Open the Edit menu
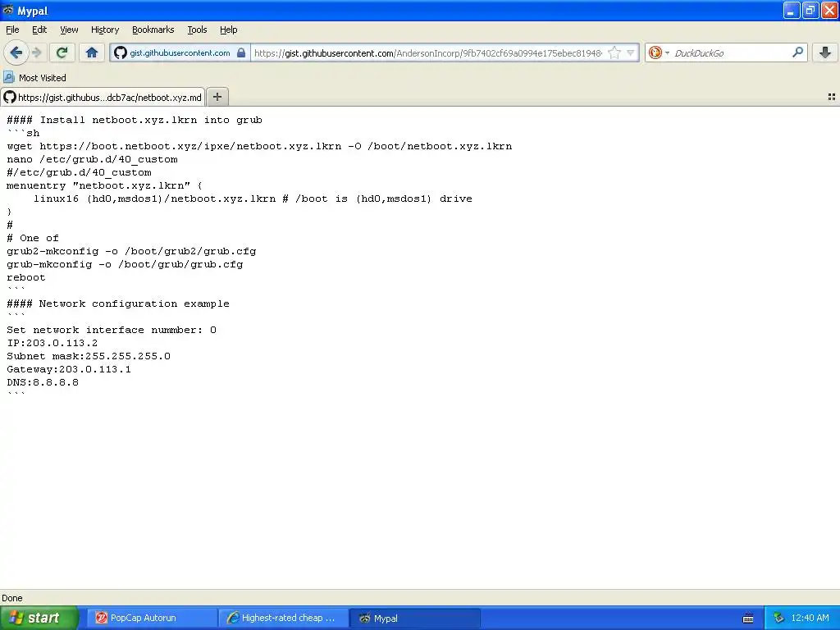Image resolution: width=840 pixels, height=630 pixels. point(39,30)
